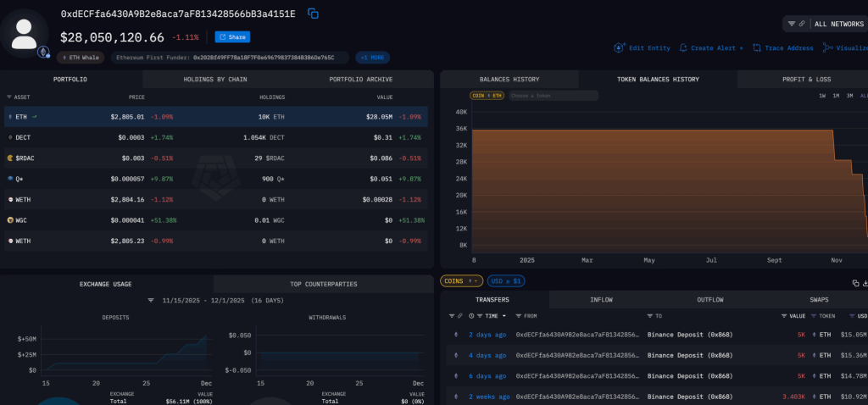Click the profile avatar image
868x405 pixels.
[25, 34]
